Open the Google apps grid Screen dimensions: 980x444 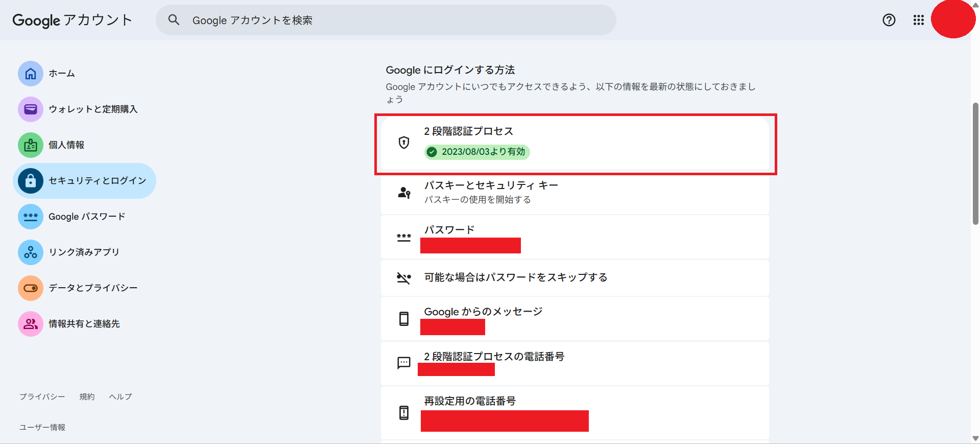919,20
